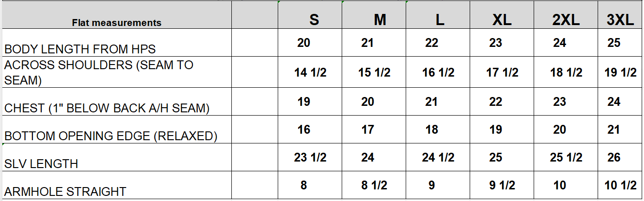This screenshot has width=644, height=201.
Task: Select armhole straight value for size 3XL
Action: pyautogui.click(x=621, y=185)
